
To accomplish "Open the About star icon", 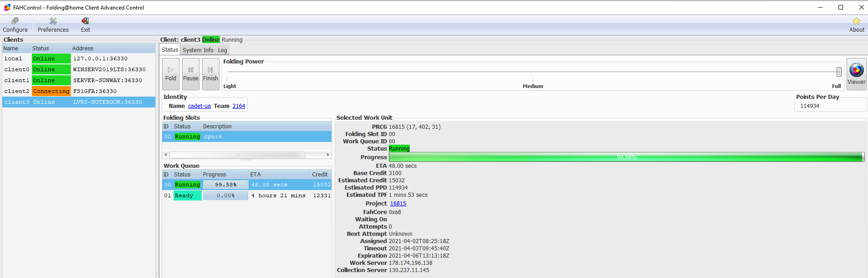I will pos(856,21).
